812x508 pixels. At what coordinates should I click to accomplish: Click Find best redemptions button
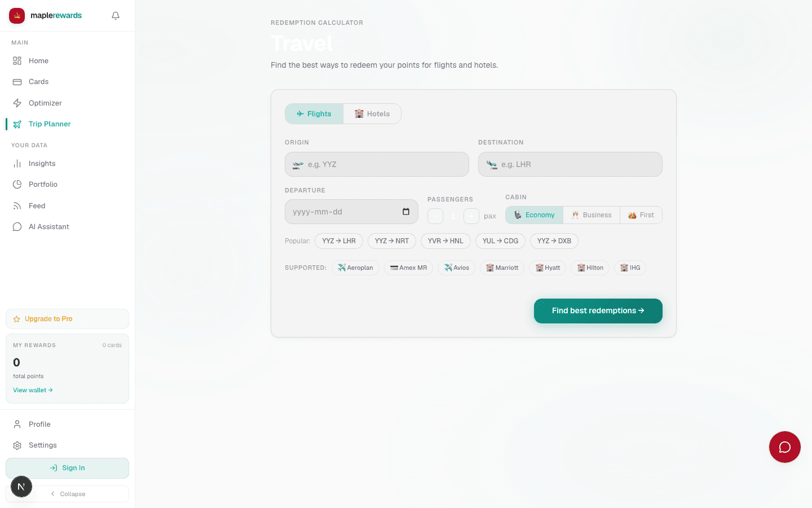(x=598, y=311)
